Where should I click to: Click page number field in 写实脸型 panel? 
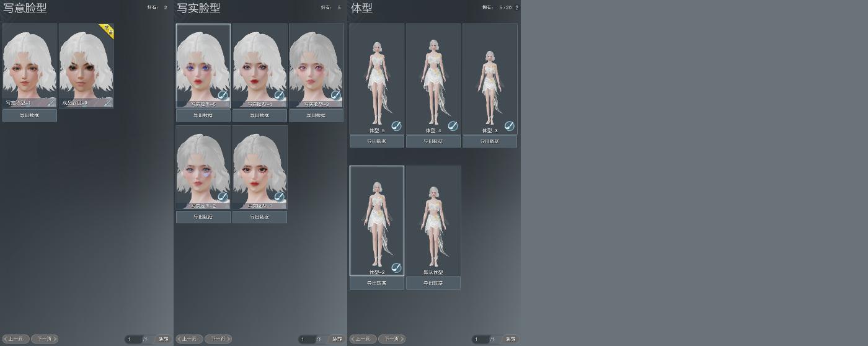pyautogui.click(x=307, y=339)
